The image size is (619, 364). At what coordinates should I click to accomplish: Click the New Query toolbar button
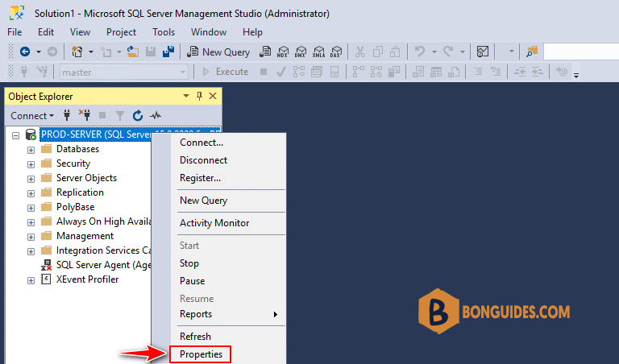(218, 52)
